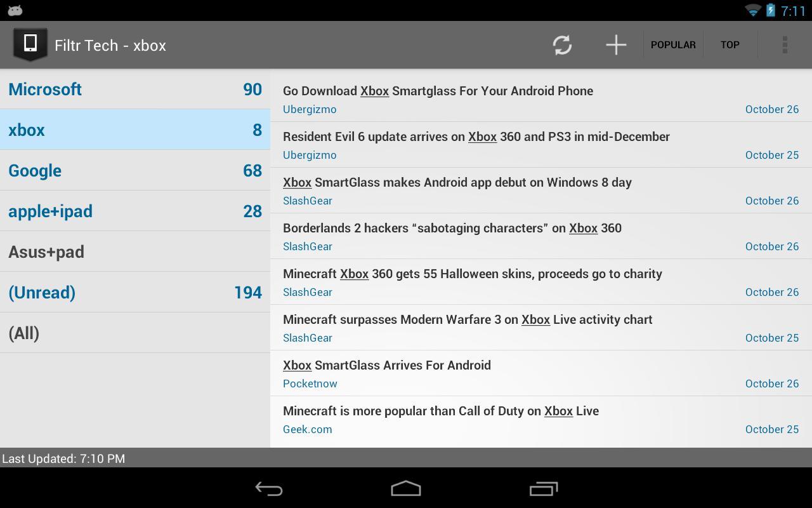Click the Google unread count 68
The height and width of the screenshot is (508, 812).
pos(252,170)
